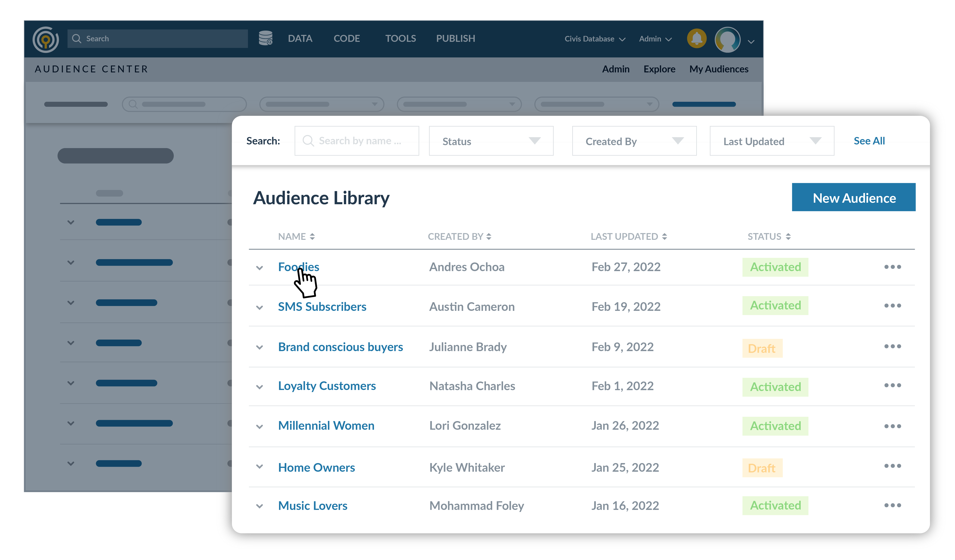Screen dimensions: 955x560
Task: Expand the Music Lovers row chevron
Action: (x=260, y=506)
